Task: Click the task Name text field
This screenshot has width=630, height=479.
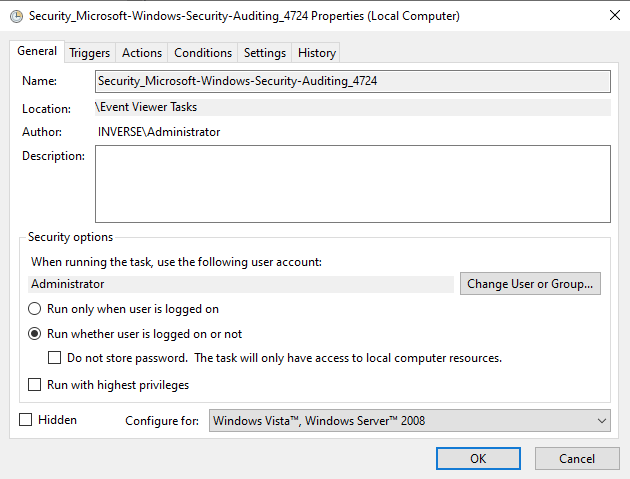Action: click(352, 81)
